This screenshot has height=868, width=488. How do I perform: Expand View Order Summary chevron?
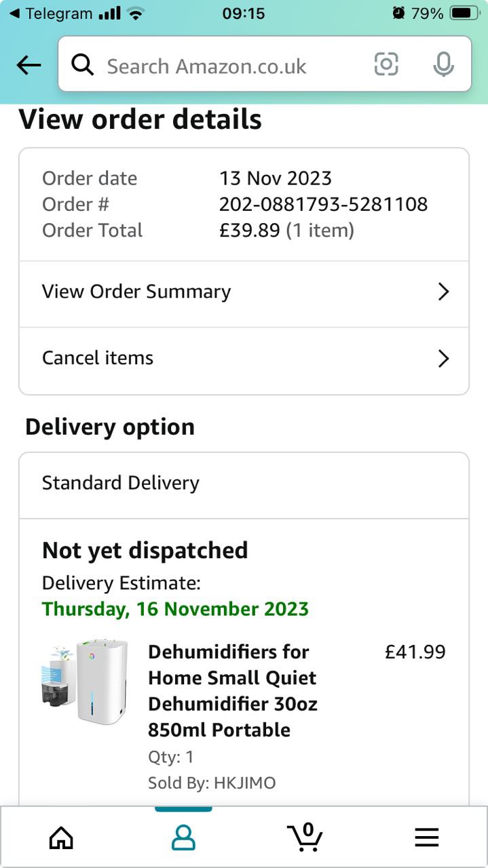tap(443, 292)
